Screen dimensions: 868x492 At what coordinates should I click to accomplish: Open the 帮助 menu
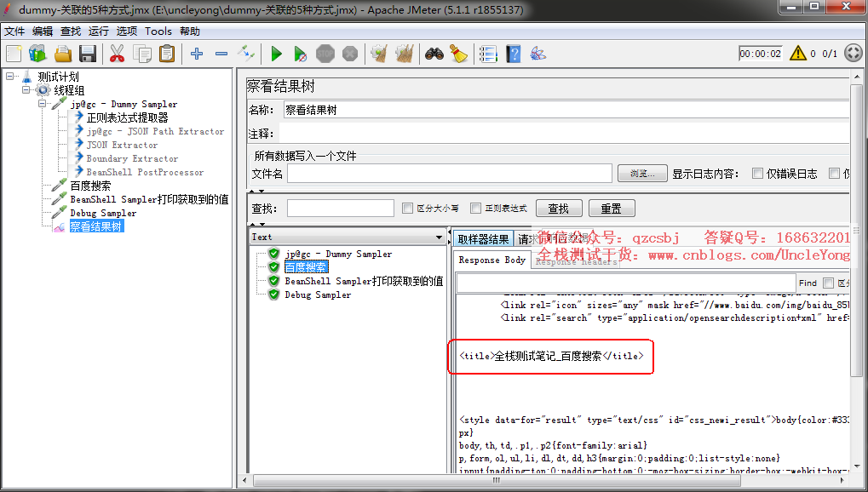coord(190,31)
